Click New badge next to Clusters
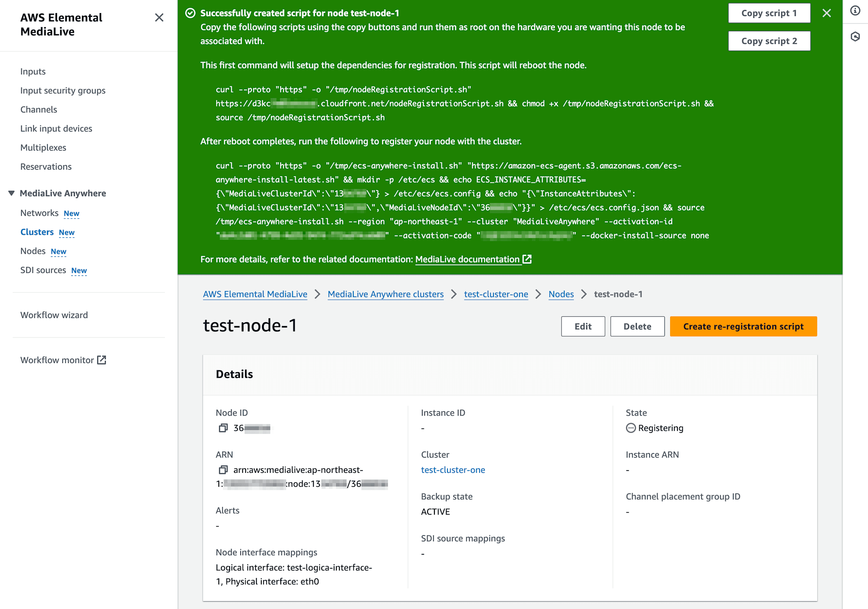This screenshot has height=609, width=868. (x=67, y=232)
